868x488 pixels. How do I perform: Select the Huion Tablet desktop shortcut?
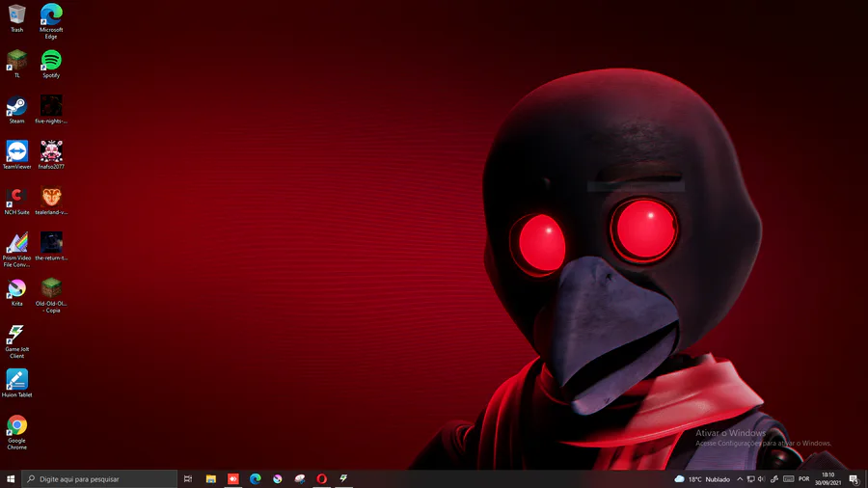(16, 384)
